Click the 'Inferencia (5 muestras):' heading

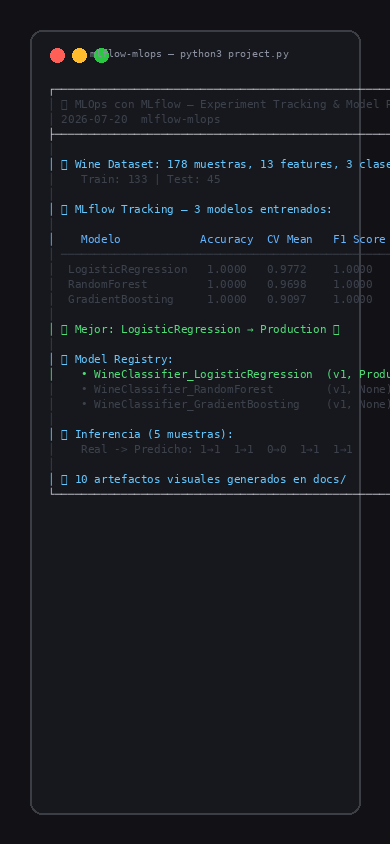154,434
